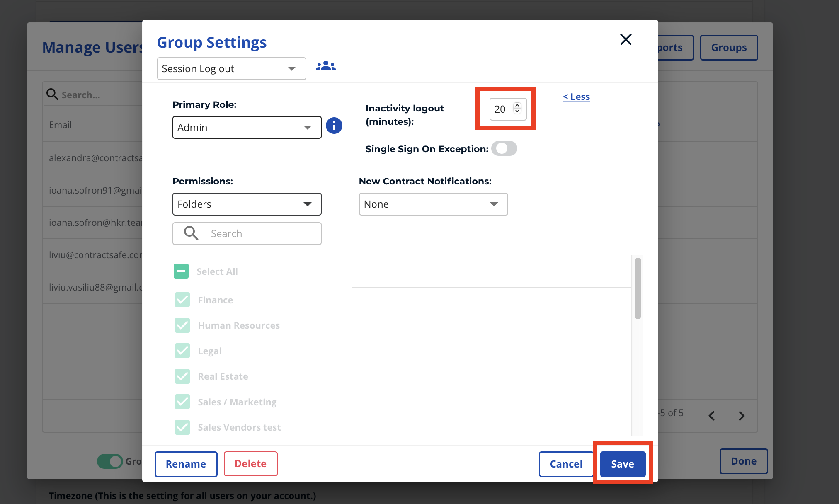This screenshot has height=504, width=839.
Task: Save the group settings
Action: (x=622, y=464)
